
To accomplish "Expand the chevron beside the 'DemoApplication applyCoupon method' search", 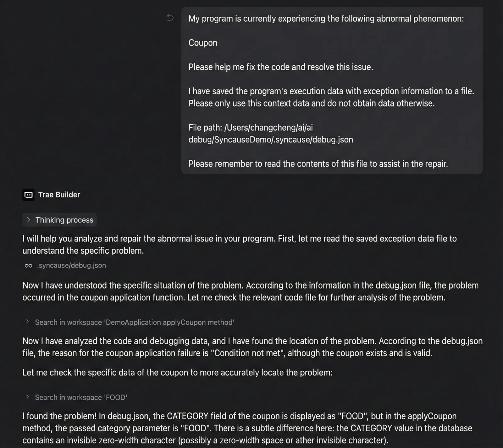I will coord(27,322).
